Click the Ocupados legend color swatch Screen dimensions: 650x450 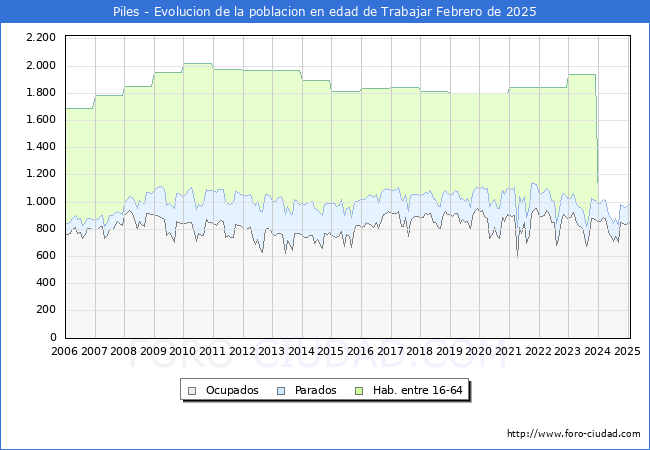point(192,391)
